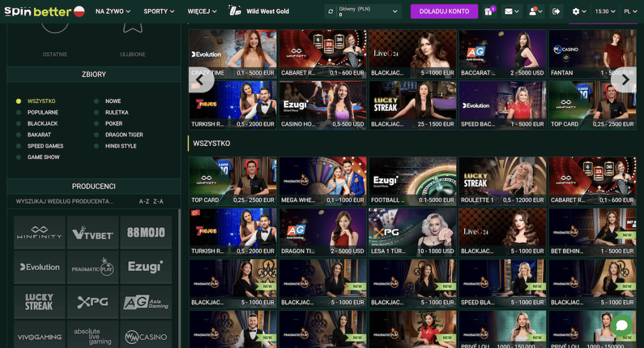Viewport: 644px width, 348px height.
Task: Open the Roulette 1 Lucky Streak game
Action: [502, 181]
